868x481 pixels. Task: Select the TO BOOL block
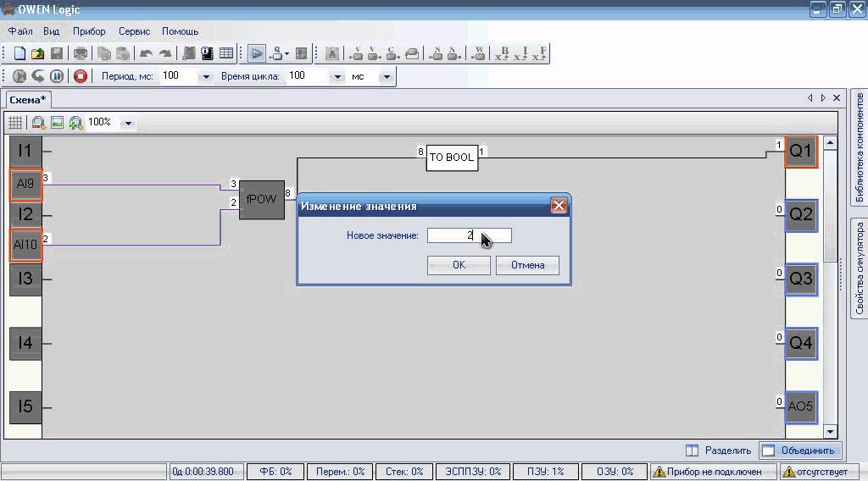[x=452, y=158]
